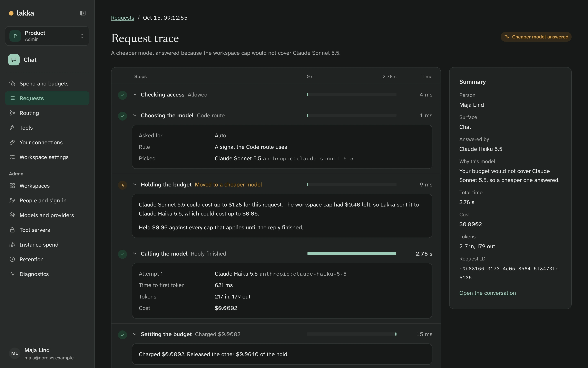Collapse the sidebar with the panel icon
Image resolution: width=588 pixels, height=368 pixels.
tap(83, 13)
